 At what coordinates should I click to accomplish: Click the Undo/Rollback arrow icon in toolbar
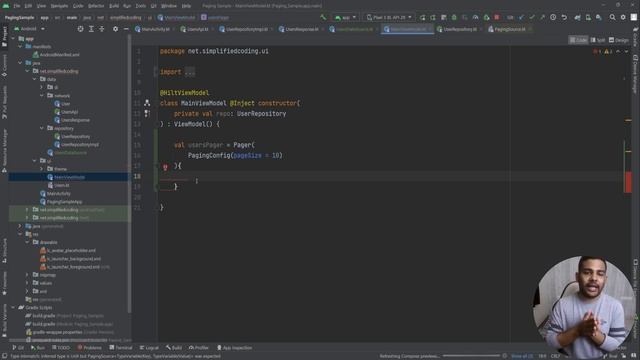point(564,18)
